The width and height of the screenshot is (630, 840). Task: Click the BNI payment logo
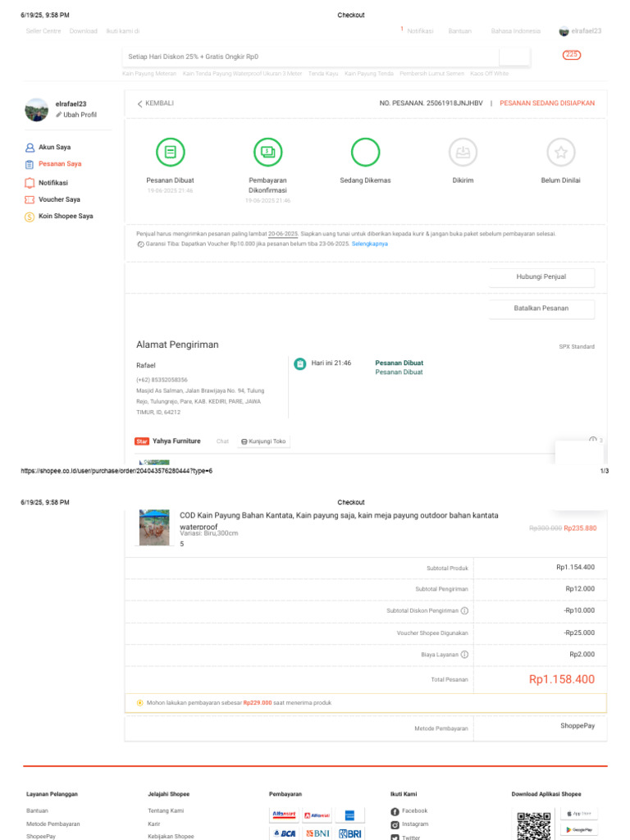click(x=317, y=833)
